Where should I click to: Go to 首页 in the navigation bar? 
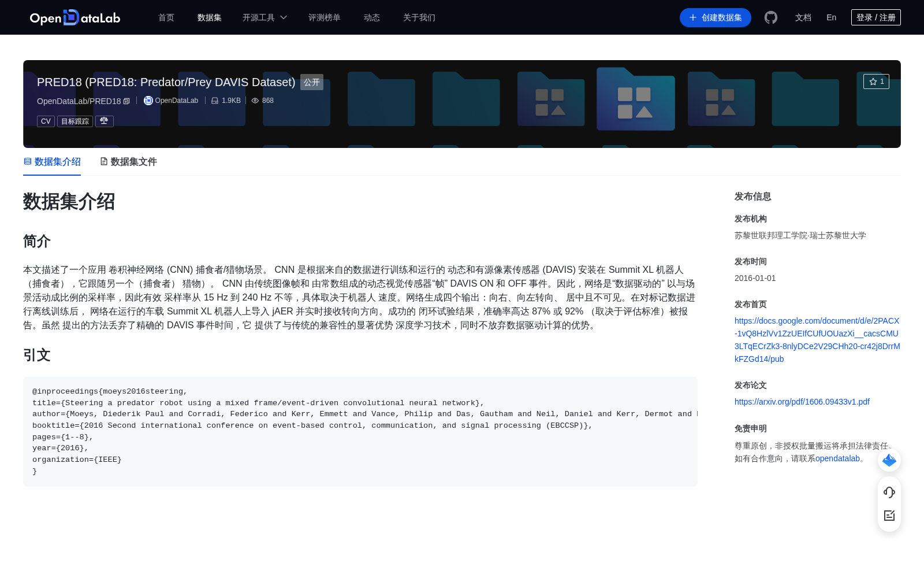(x=166, y=17)
